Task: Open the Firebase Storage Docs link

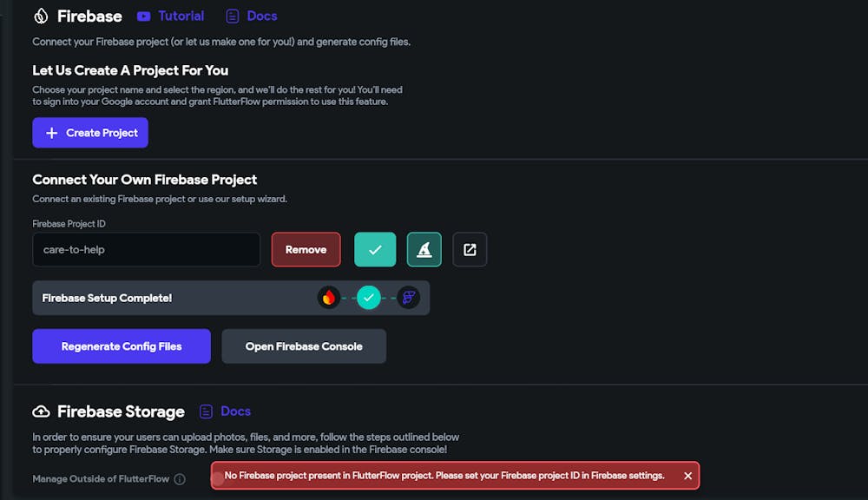Action: [226, 411]
